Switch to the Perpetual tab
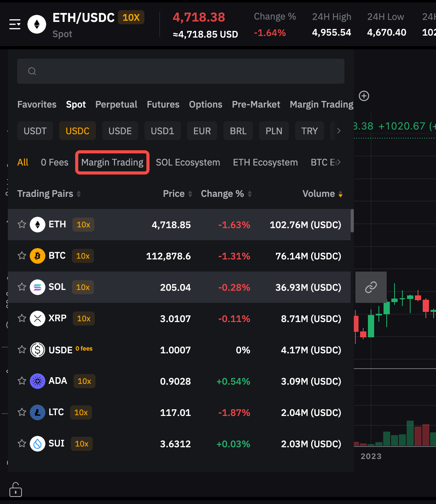This screenshot has height=504, width=436. coord(116,104)
